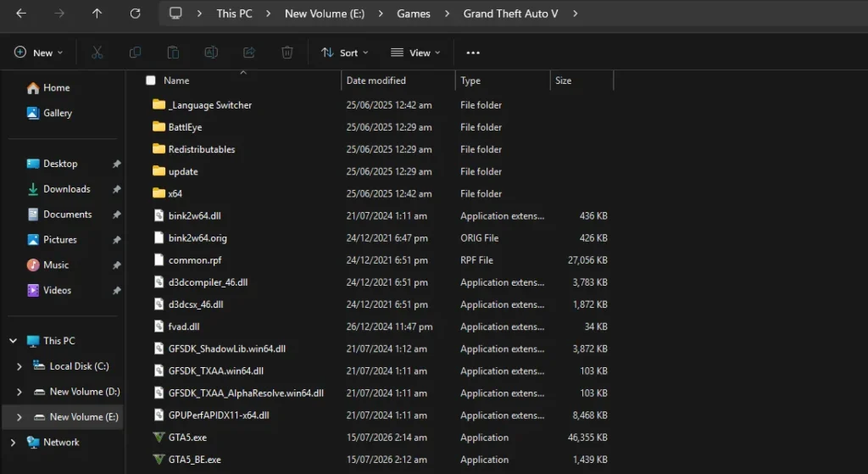Select the bink2w64.dll file icon
Viewport: 868px width, 474px height.
(159, 216)
